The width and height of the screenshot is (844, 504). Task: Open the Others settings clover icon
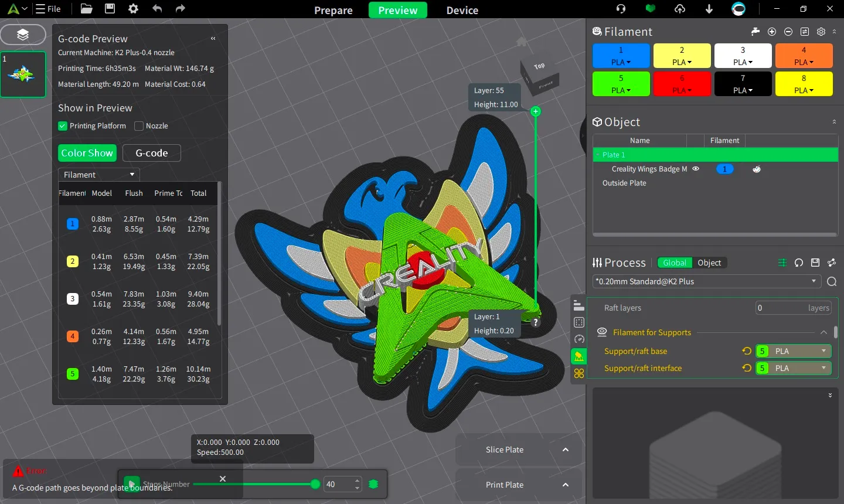pos(579,373)
